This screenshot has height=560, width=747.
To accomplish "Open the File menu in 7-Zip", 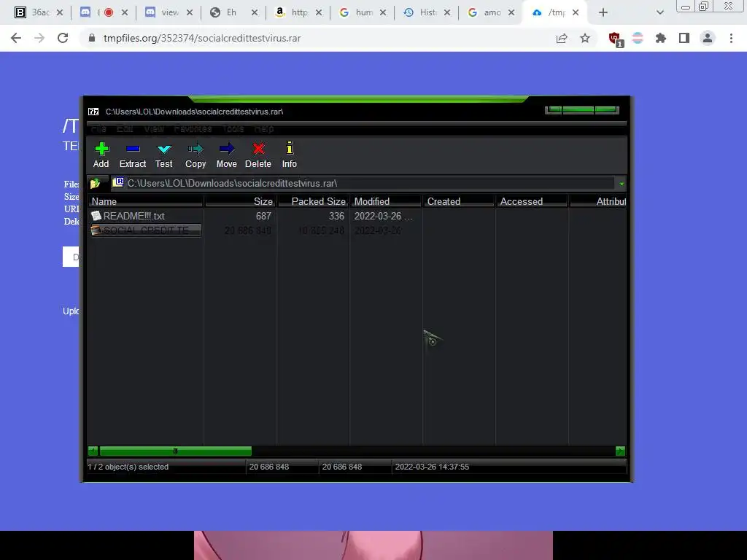I will (98, 128).
